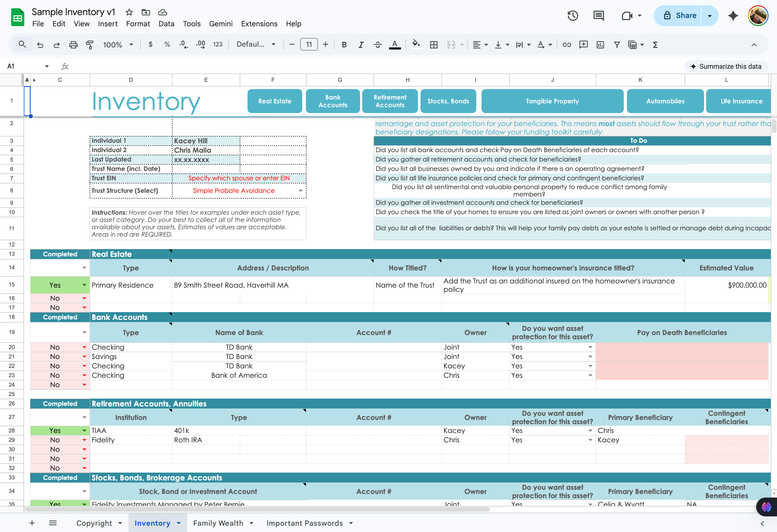Toggle bold formatting
The image size is (777, 532).
click(344, 45)
